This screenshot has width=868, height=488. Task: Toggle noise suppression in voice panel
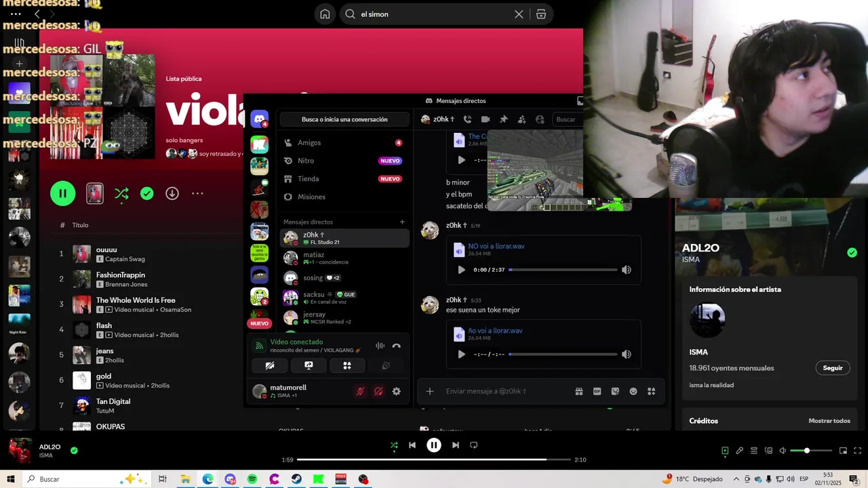[x=380, y=346]
